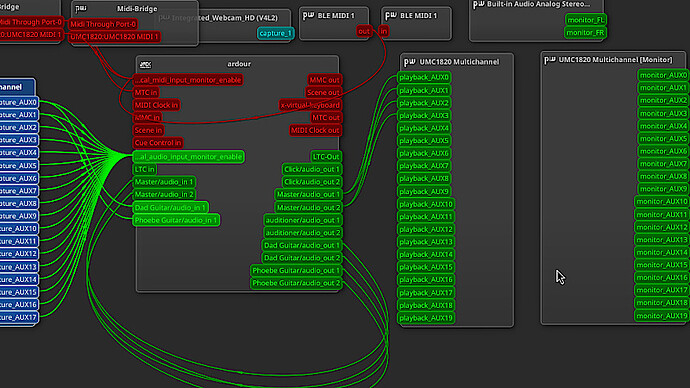This screenshot has width=690, height=388.
Task: Select ardour audio_input_monitor_enable port
Action: pyautogui.click(x=188, y=157)
